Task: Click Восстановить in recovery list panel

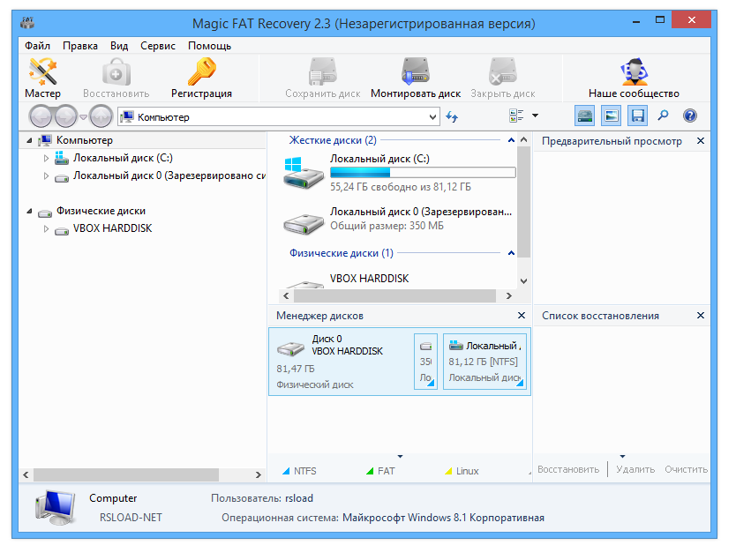Action: [568, 469]
